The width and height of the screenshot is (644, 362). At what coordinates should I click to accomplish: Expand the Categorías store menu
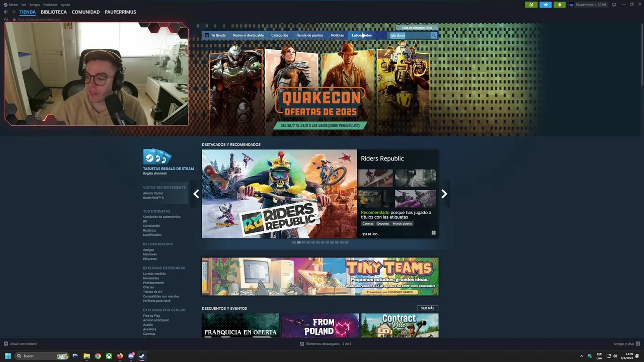click(x=280, y=35)
